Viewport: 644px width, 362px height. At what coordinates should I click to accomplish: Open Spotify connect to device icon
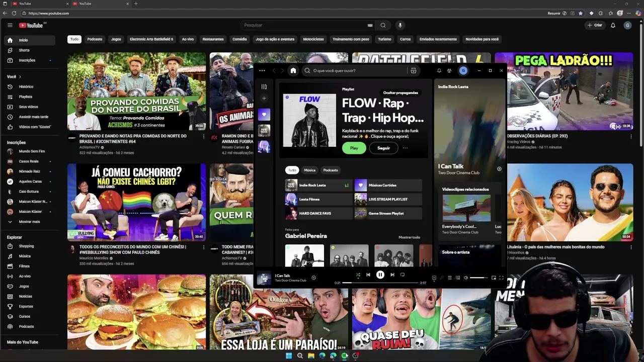click(458, 278)
